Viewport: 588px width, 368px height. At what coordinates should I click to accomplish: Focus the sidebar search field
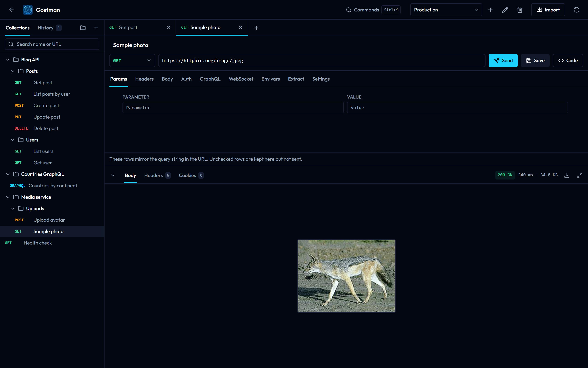[x=52, y=44]
